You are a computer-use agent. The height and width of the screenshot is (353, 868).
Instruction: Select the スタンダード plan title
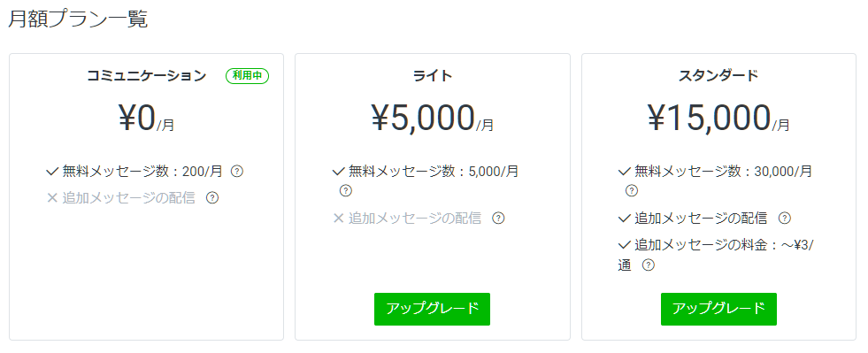tap(718, 76)
